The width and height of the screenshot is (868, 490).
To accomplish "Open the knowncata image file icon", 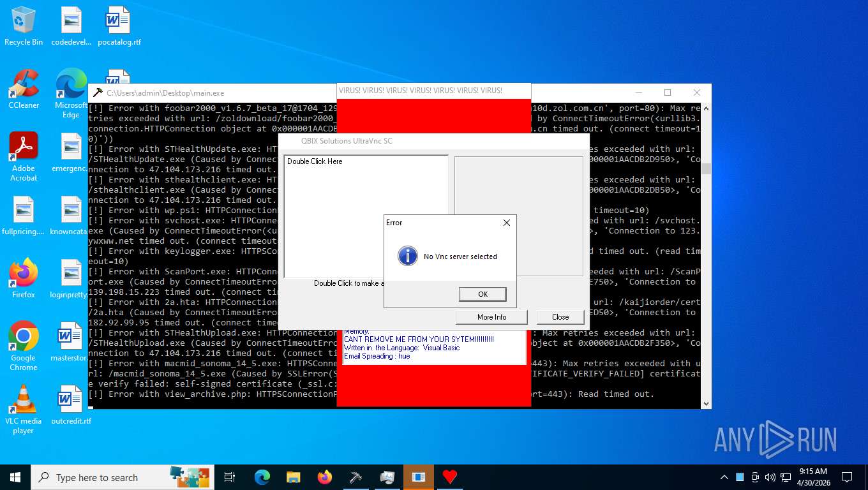I will point(71,216).
